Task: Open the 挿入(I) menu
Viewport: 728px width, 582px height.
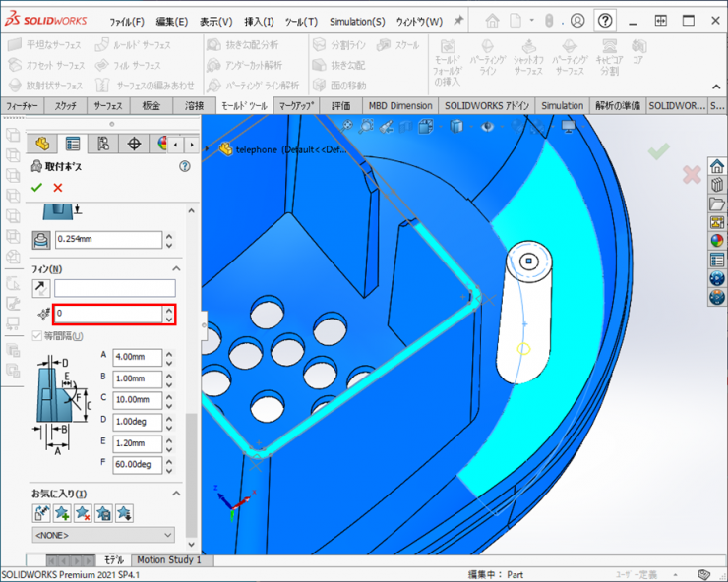Action: (x=260, y=21)
